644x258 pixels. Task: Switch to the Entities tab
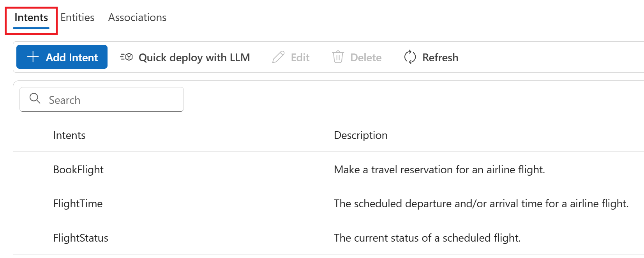[77, 17]
